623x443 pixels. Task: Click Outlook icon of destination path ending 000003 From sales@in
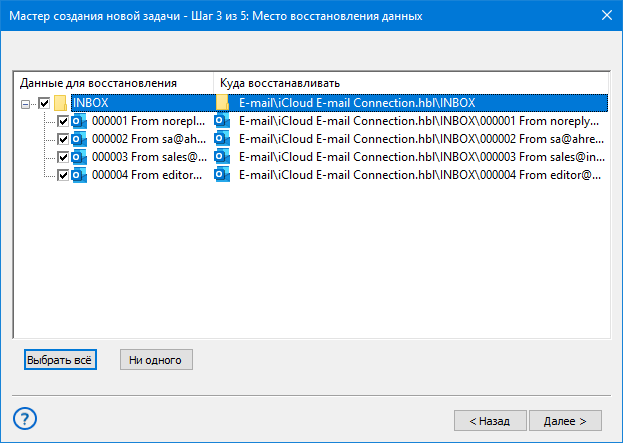[x=222, y=157]
